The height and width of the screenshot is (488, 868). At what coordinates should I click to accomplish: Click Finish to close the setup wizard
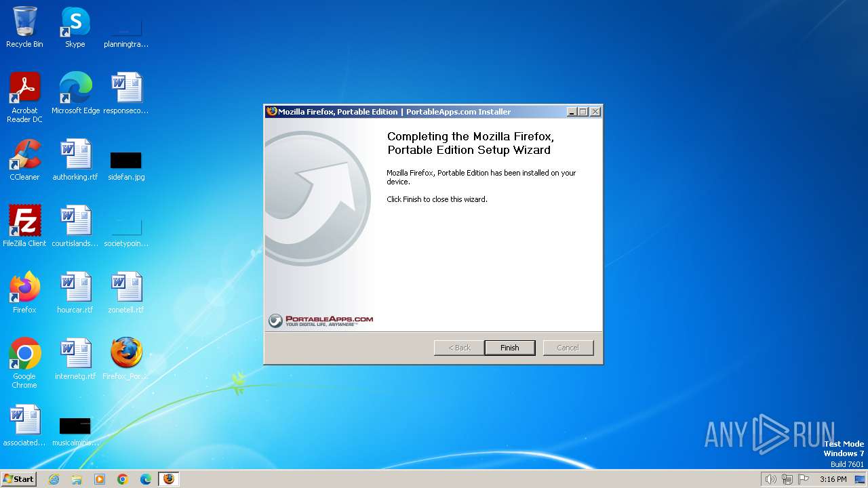(x=509, y=348)
